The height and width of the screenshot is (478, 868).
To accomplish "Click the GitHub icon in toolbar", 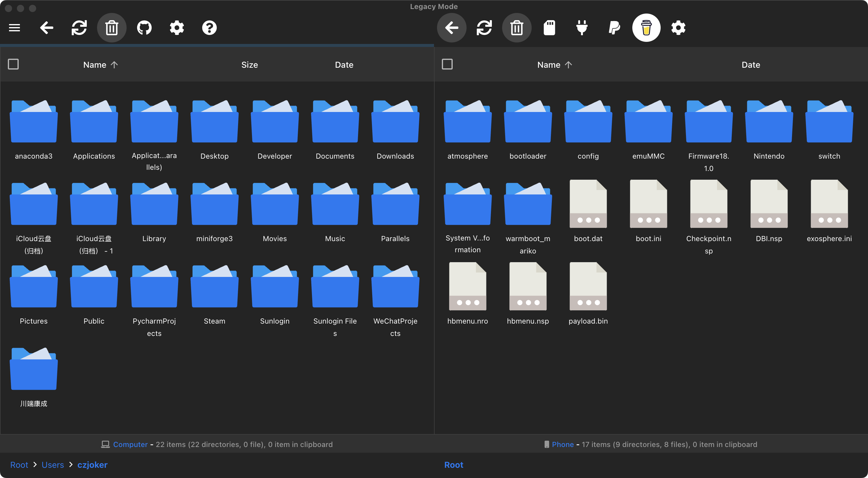I will 144,28.
